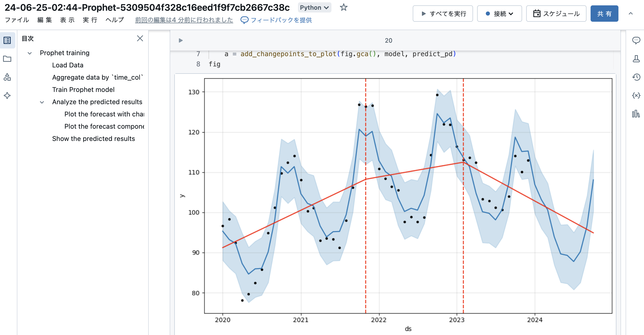Click the すべてを実行 run all button
Image resolution: width=644 pixels, height=335 pixels.
click(x=443, y=14)
